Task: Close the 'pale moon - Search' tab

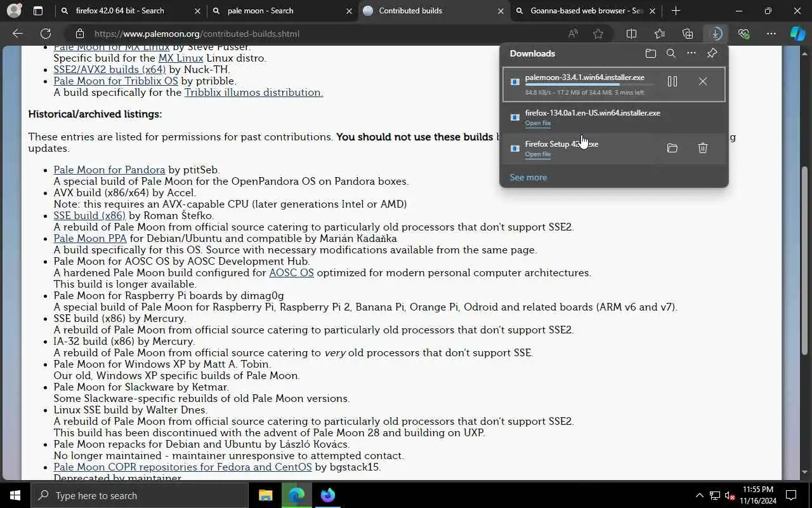Action: click(349, 11)
